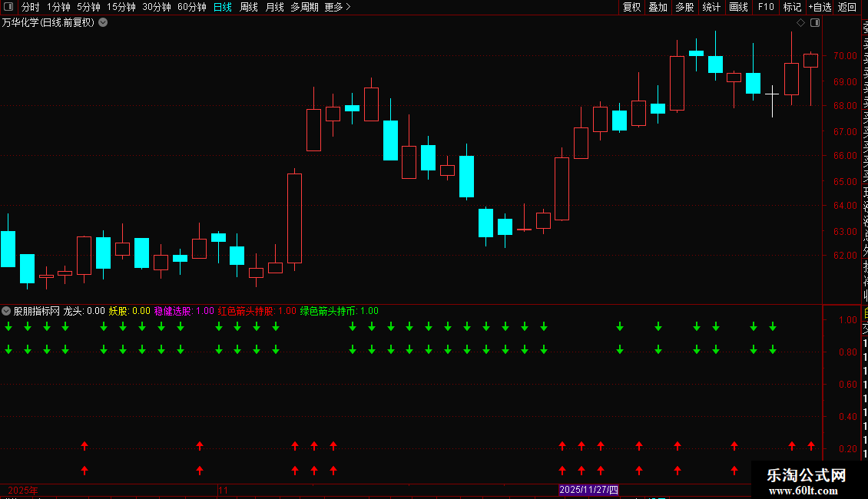Click the 2025/11/27/四 date marker
The image size is (868, 499).
click(x=588, y=490)
